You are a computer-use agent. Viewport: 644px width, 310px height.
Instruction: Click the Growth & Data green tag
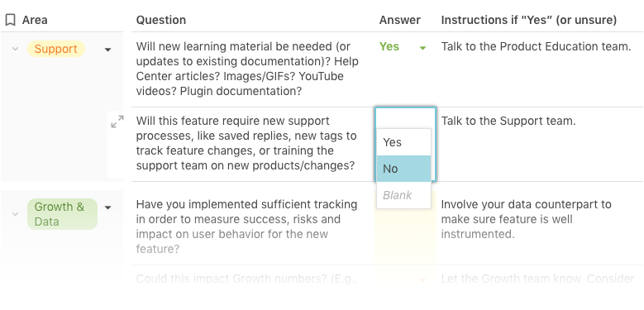[x=62, y=214]
